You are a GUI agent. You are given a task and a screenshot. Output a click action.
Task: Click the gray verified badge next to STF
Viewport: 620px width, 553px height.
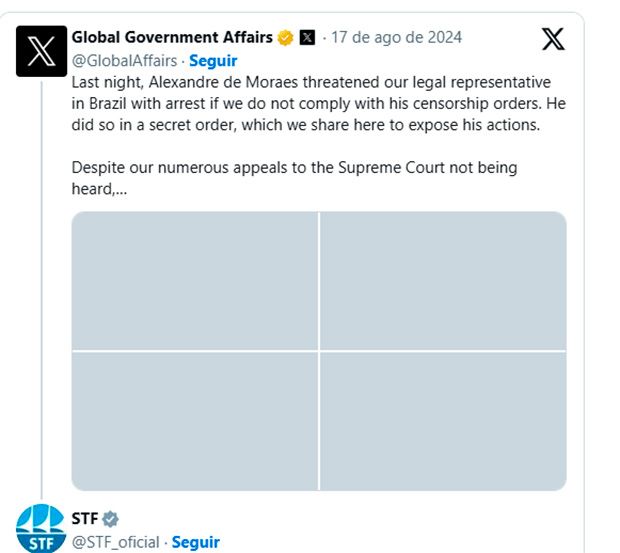click(111, 518)
